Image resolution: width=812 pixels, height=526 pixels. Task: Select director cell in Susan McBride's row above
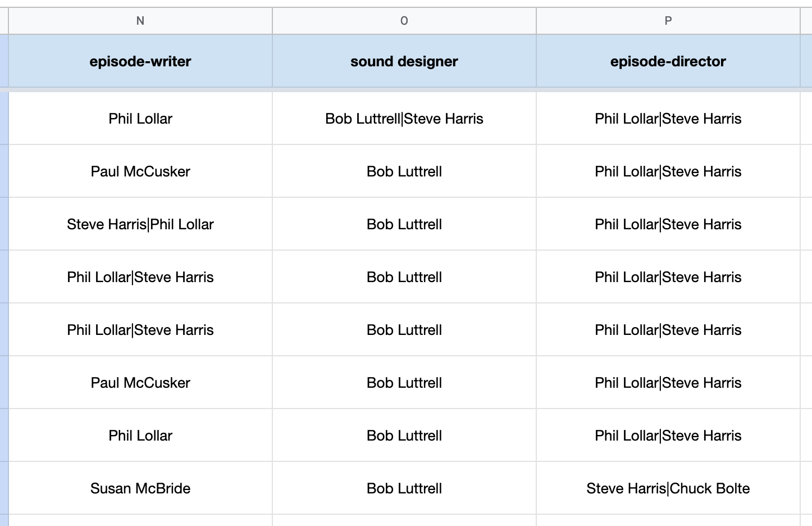point(668,436)
